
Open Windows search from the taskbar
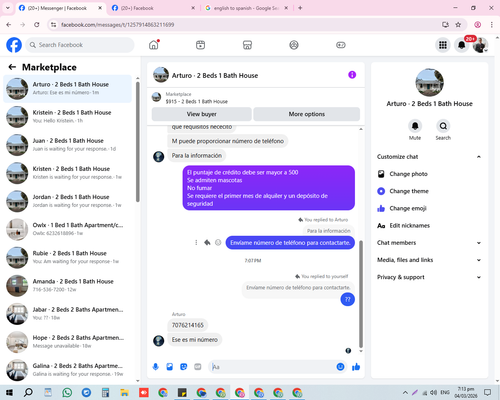coord(28,392)
